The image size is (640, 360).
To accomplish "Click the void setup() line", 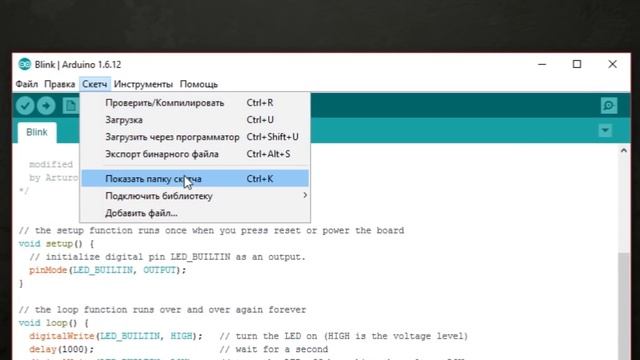I will [x=56, y=244].
